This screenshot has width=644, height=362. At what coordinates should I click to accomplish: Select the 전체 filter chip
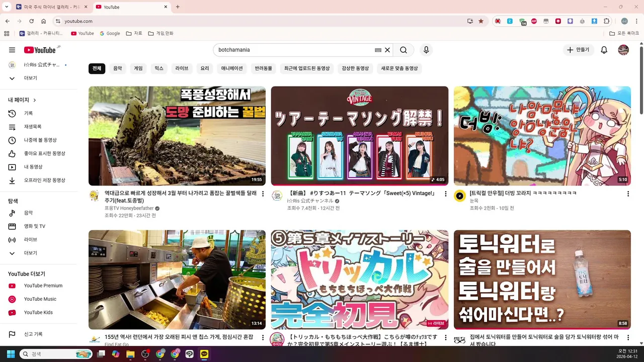pyautogui.click(x=97, y=68)
